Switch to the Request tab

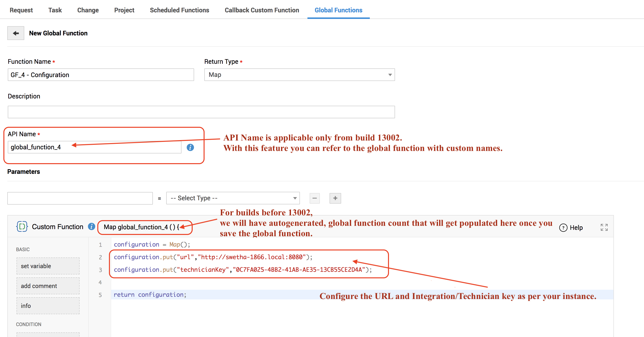point(21,10)
